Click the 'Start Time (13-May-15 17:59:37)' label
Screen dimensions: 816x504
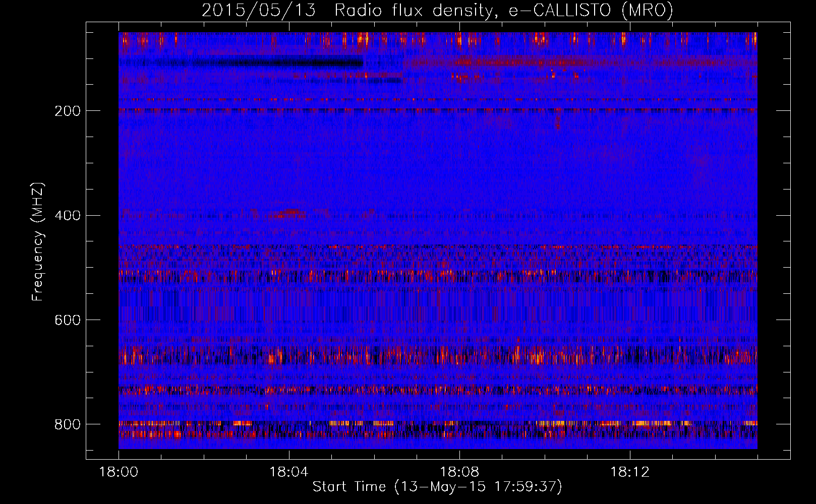coord(437,487)
